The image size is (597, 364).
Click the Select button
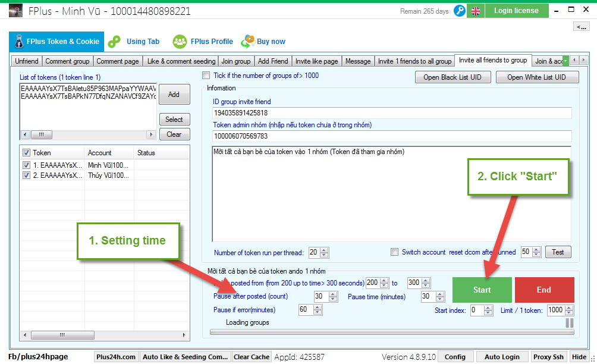tap(174, 120)
